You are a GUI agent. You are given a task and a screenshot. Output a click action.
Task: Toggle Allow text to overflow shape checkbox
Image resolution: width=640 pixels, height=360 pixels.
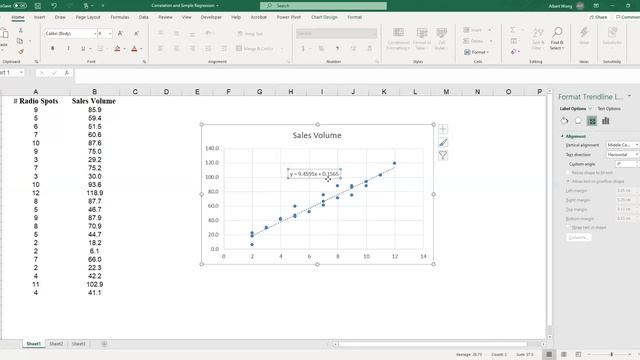coord(568,181)
